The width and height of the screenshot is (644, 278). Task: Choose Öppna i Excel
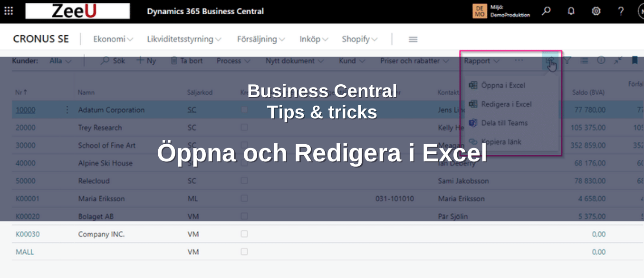497,86
